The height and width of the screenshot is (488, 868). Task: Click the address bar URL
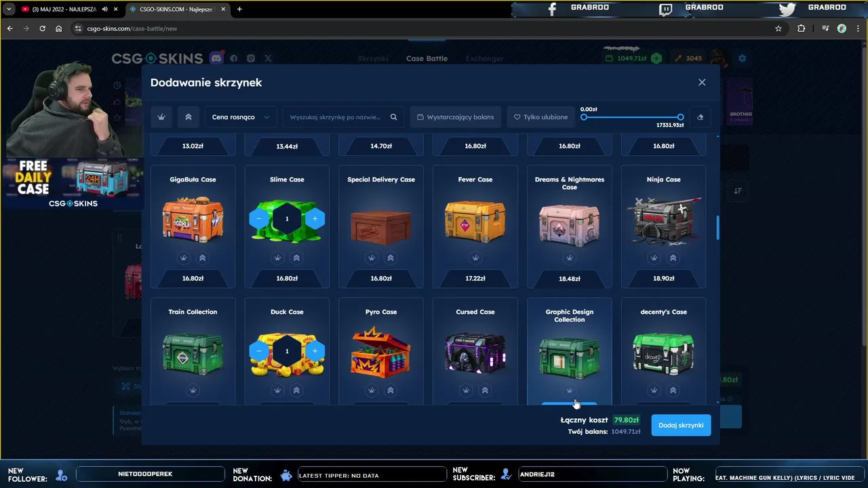132,28
